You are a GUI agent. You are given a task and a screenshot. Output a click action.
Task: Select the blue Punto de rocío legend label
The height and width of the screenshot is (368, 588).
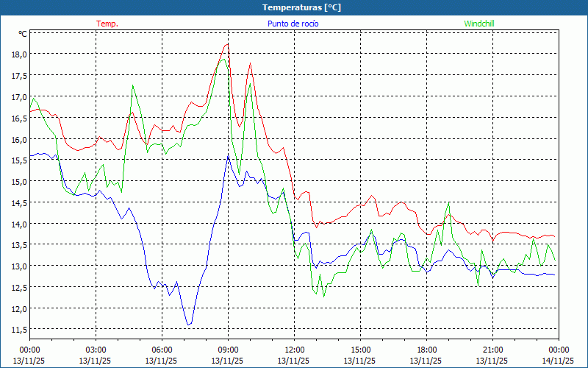tap(293, 24)
